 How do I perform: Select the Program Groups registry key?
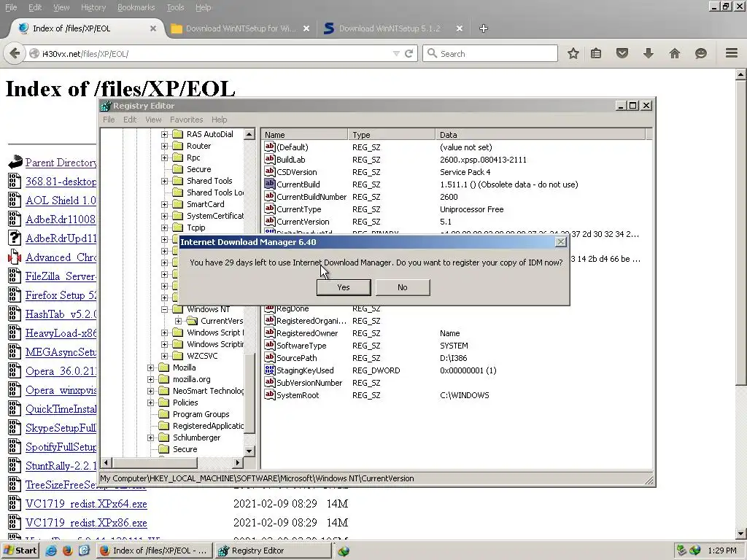tap(201, 414)
